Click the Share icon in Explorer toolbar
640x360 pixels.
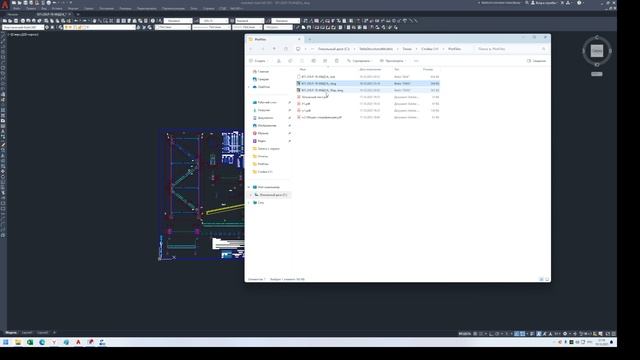click(325, 61)
